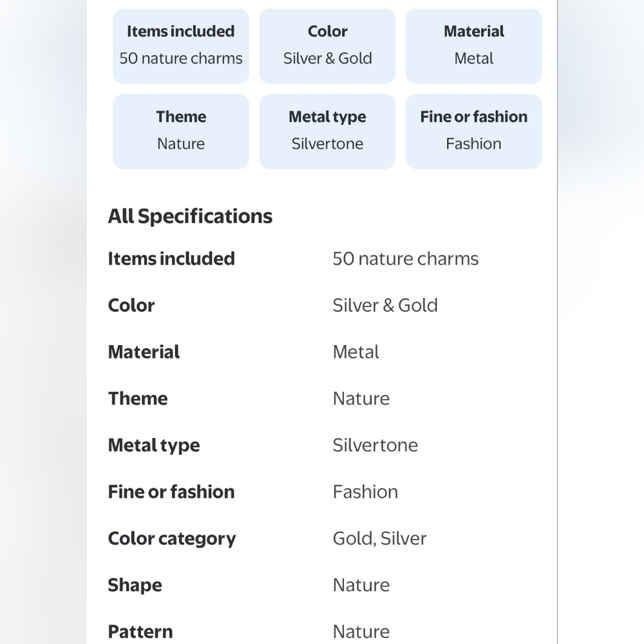
Task: Click the Color specification label
Action: (131, 305)
